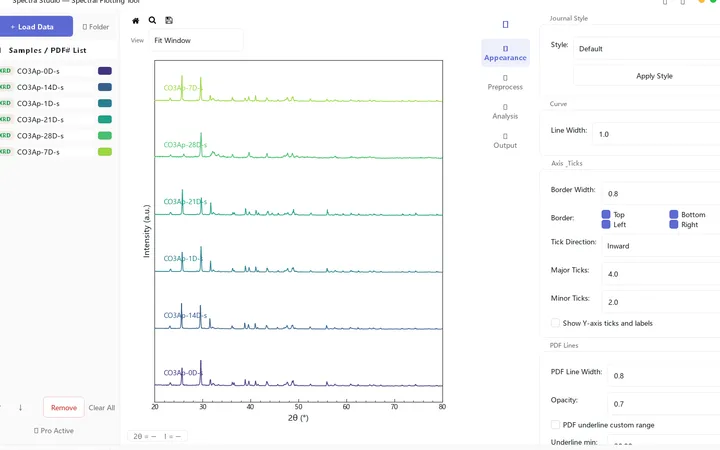Open the Tick Direction Inward dropdown

[661, 246]
